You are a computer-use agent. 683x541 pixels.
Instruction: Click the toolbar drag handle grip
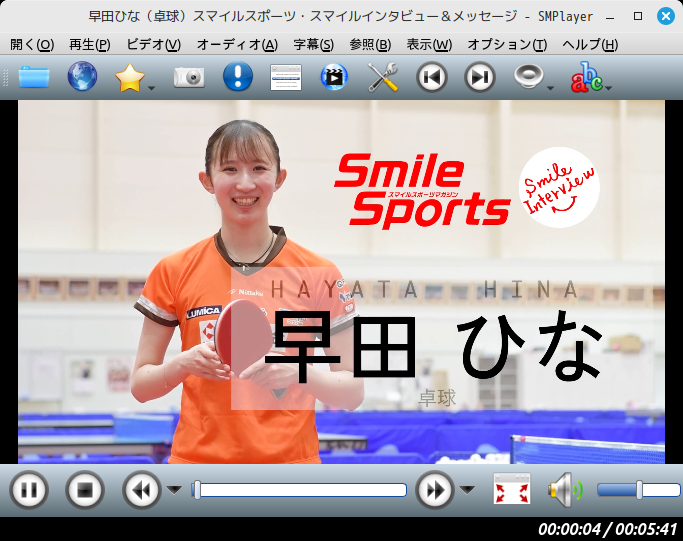(x=6, y=77)
